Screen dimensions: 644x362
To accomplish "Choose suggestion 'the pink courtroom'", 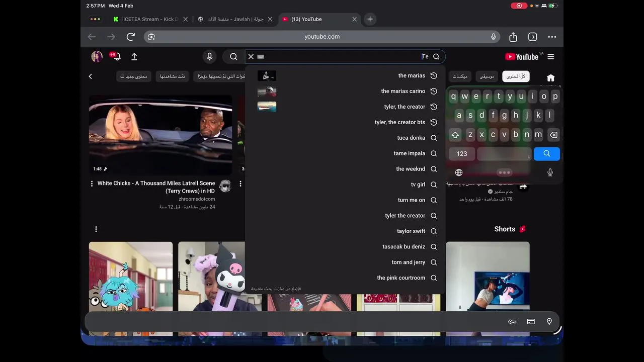I will (345, 278).
